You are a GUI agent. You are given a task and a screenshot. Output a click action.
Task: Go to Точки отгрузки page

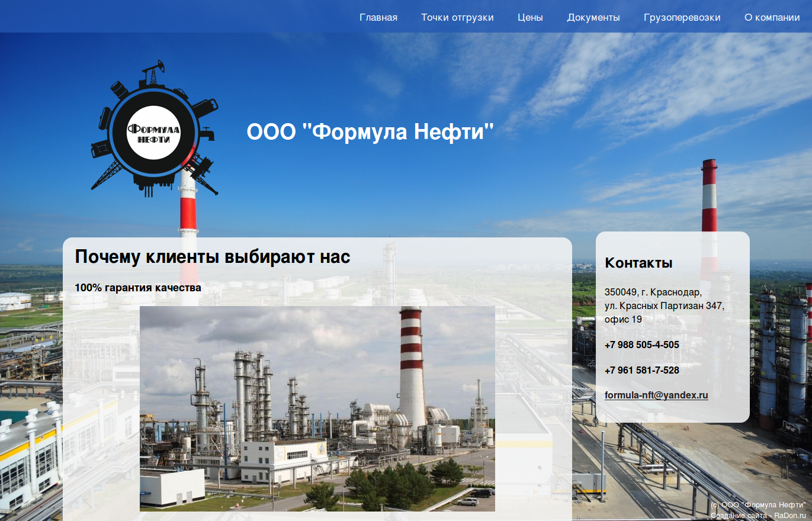457,17
